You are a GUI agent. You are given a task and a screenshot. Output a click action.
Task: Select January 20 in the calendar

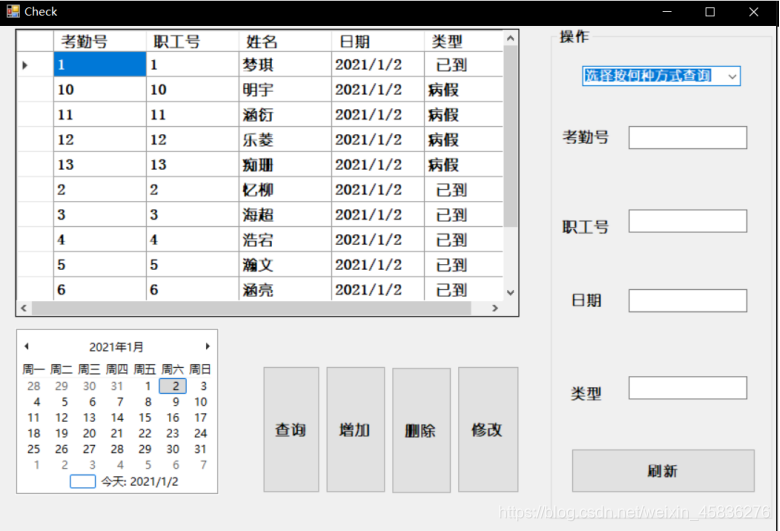point(89,433)
